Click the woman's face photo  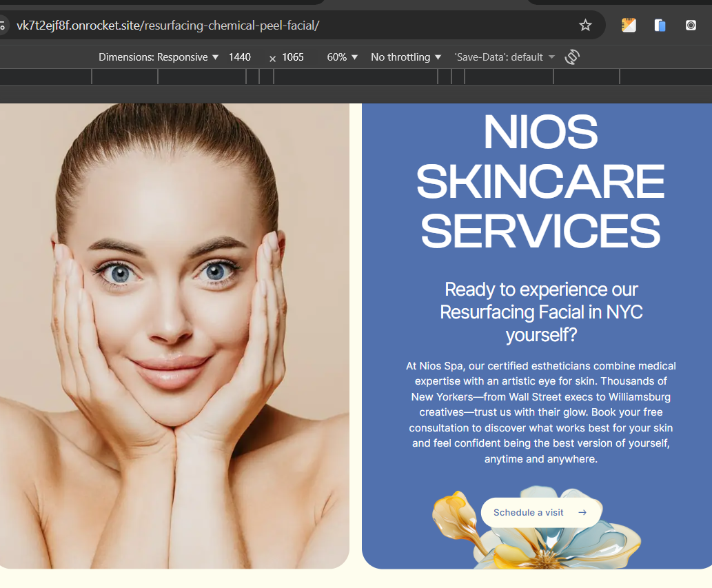click(x=174, y=336)
